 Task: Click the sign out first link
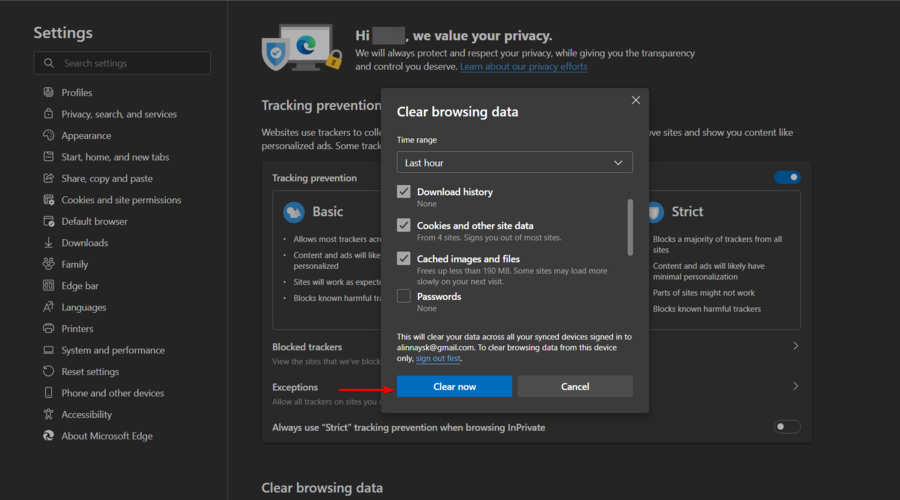pyautogui.click(x=438, y=358)
